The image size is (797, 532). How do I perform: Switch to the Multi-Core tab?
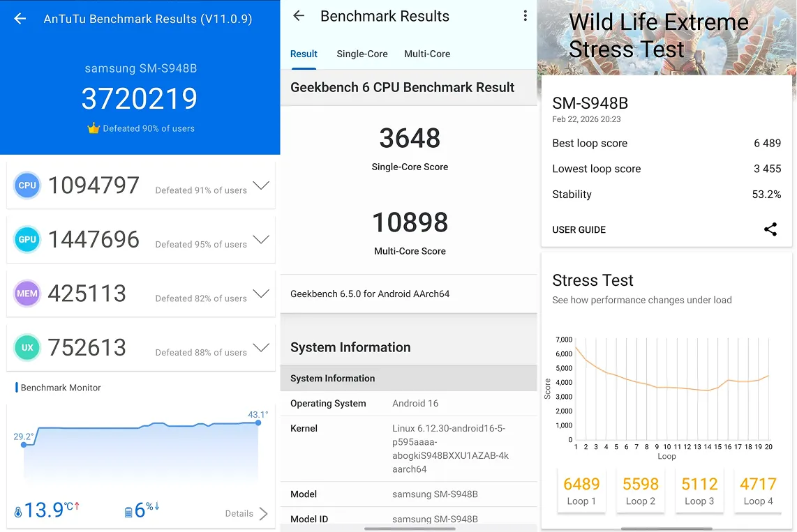[x=427, y=54]
